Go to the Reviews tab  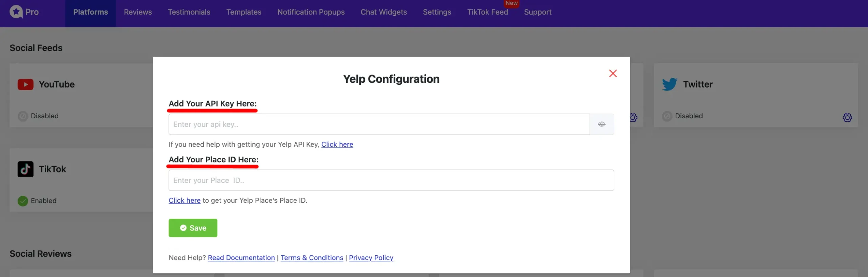(138, 12)
